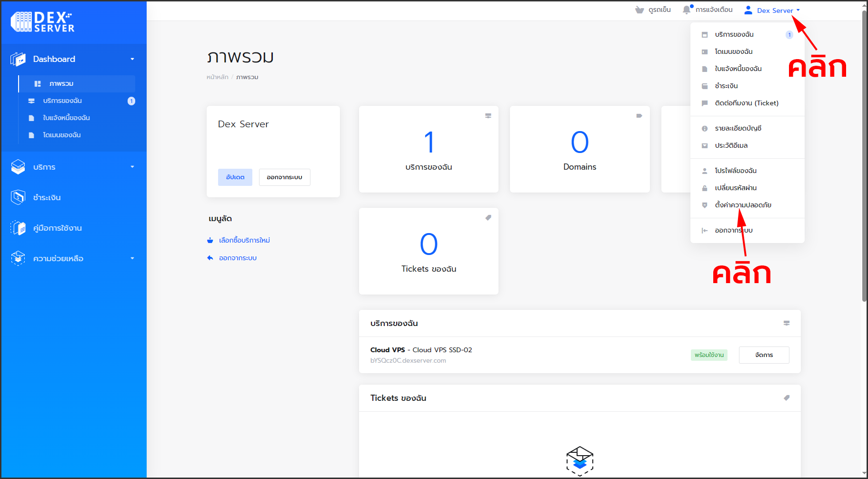Open the shopping cart basket icon

tap(639, 10)
